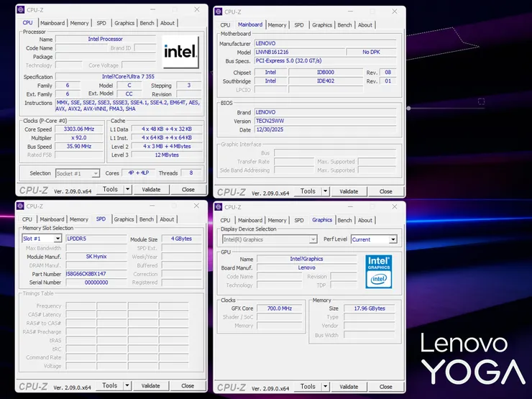Viewport: 532px width, 399px height.
Task: Click the GPU Memory Size value 17.96 GBytes
Action: pos(370,308)
